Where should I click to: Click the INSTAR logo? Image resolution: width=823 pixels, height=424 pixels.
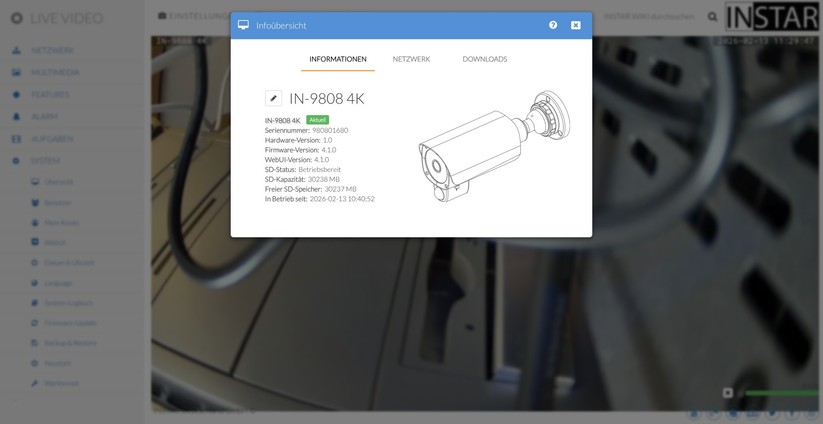(771, 17)
